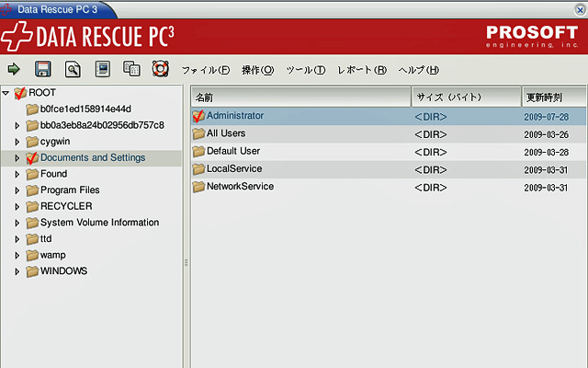Screen dimensions: 588x368
Task: Select the Program Files label
Action: coord(70,190)
